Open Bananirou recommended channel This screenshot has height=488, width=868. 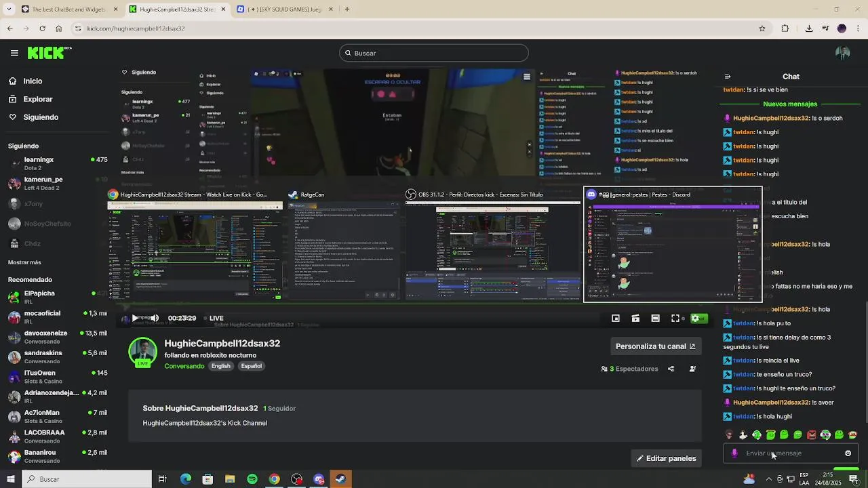click(x=58, y=456)
